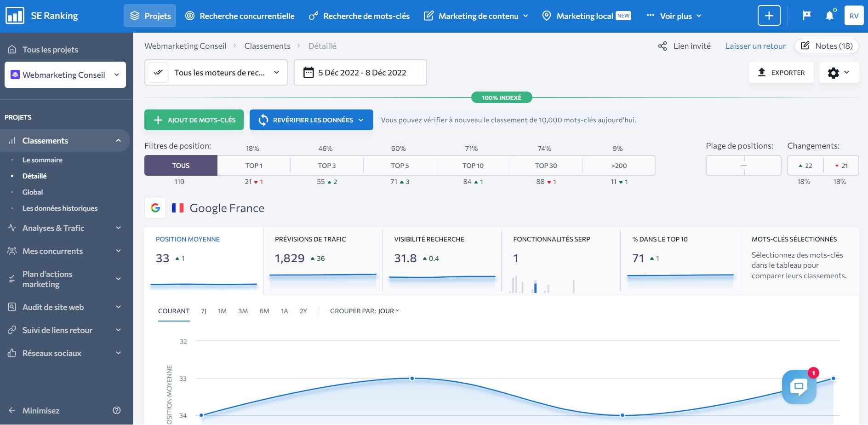Open the settings gear dropdown
The height and width of the screenshot is (425, 868).
[839, 73]
